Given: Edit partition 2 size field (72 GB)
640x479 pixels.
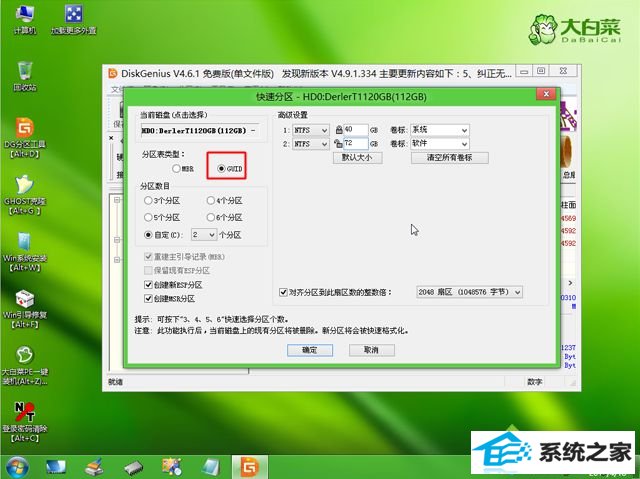Looking at the screenshot, I should pos(356,144).
